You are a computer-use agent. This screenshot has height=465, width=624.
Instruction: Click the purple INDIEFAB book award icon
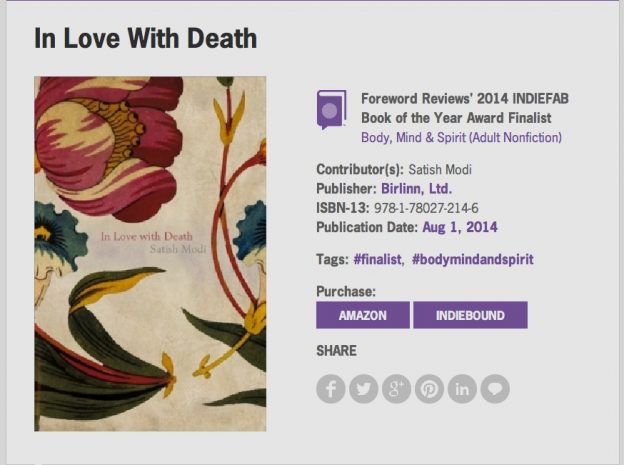(331, 109)
